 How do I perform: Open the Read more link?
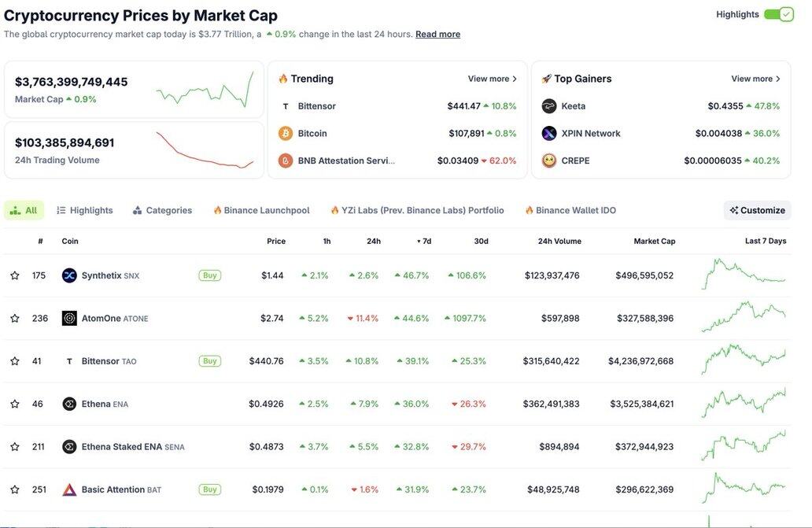point(437,34)
